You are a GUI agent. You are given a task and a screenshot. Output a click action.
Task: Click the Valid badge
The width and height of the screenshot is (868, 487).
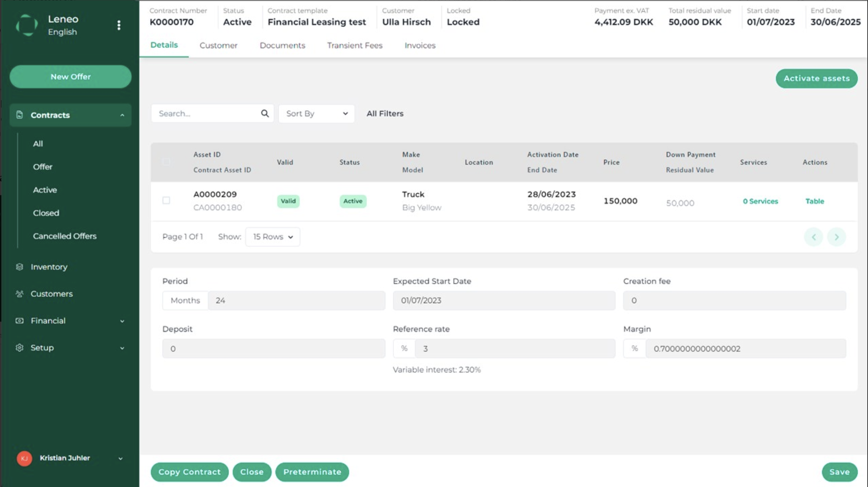pos(288,201)
